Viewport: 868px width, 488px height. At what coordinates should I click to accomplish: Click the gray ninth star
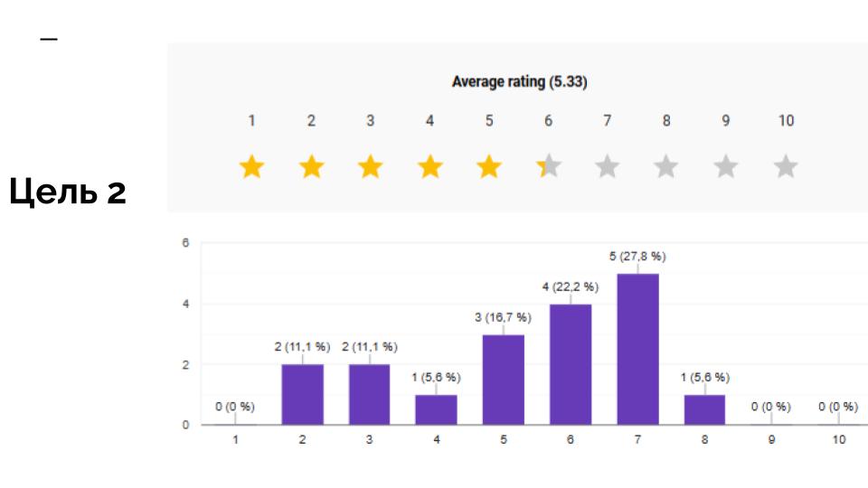point(726,166)
